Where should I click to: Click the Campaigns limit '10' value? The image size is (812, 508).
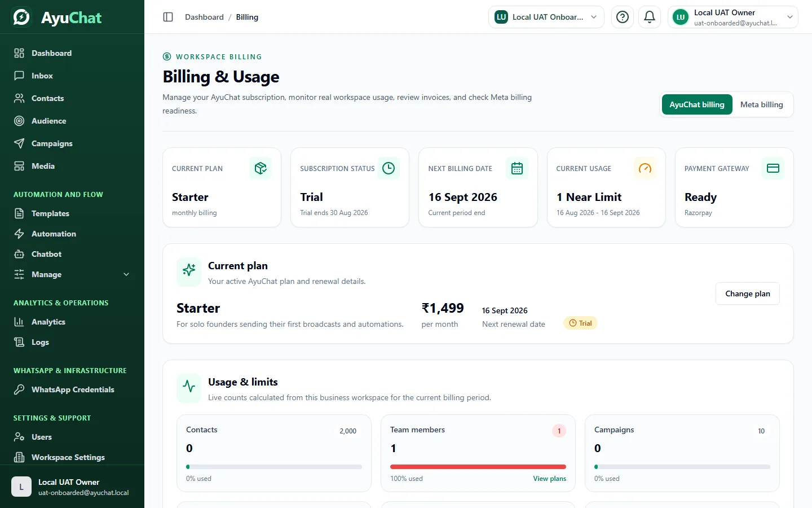pyautogui.click(x=761, y=431)
